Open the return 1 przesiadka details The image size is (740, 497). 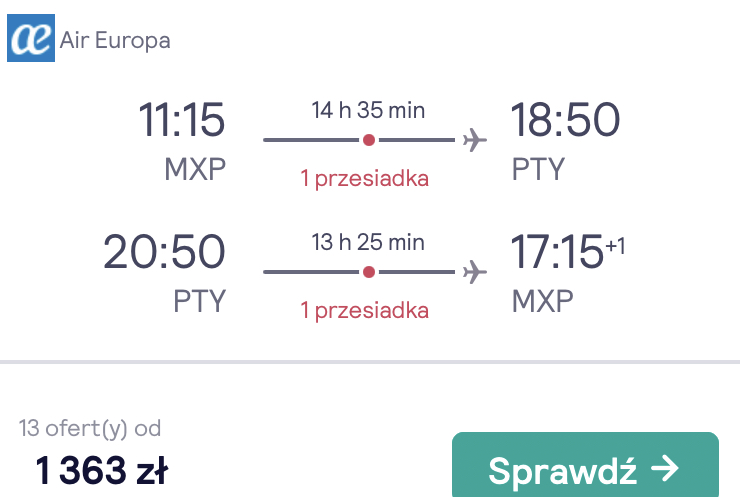[364, 311]
